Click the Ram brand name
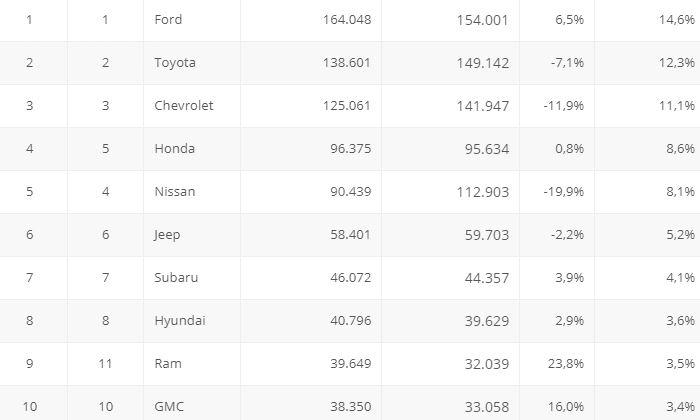Viewport: 700px width, 420px height. [167, 364]
